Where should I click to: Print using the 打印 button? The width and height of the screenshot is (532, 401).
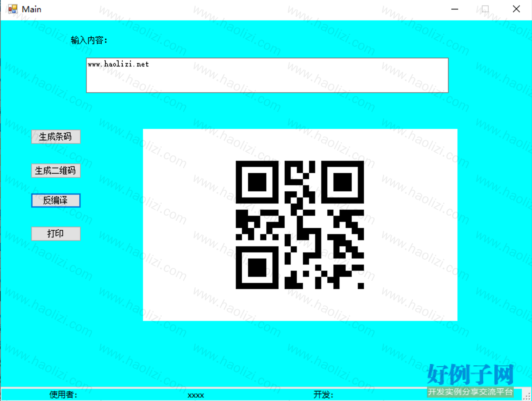tap(56, 234)
